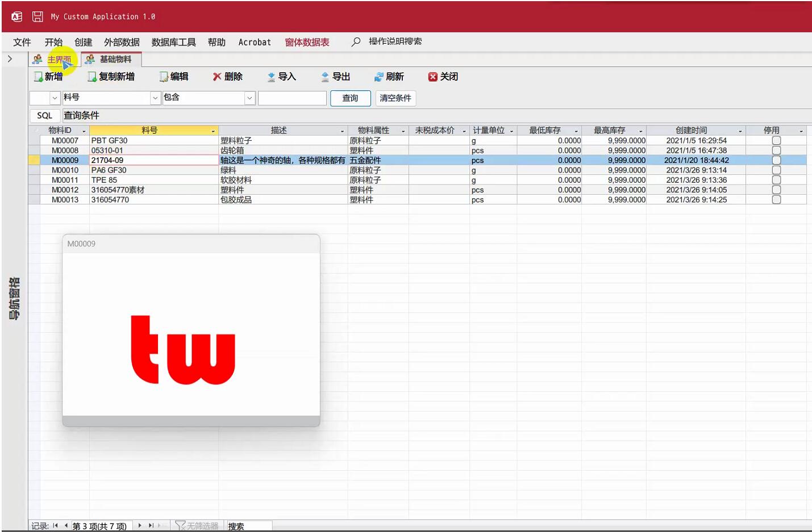Toggle 停用 checkbox for M00013
Image resolution: width=812 pixels, height=532 pixels.
(776, 200)
